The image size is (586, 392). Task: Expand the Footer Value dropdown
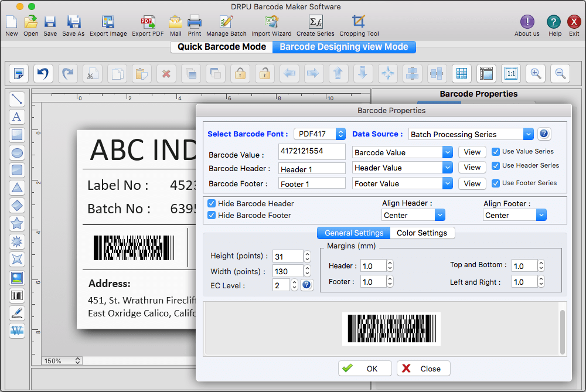(402, 183)
